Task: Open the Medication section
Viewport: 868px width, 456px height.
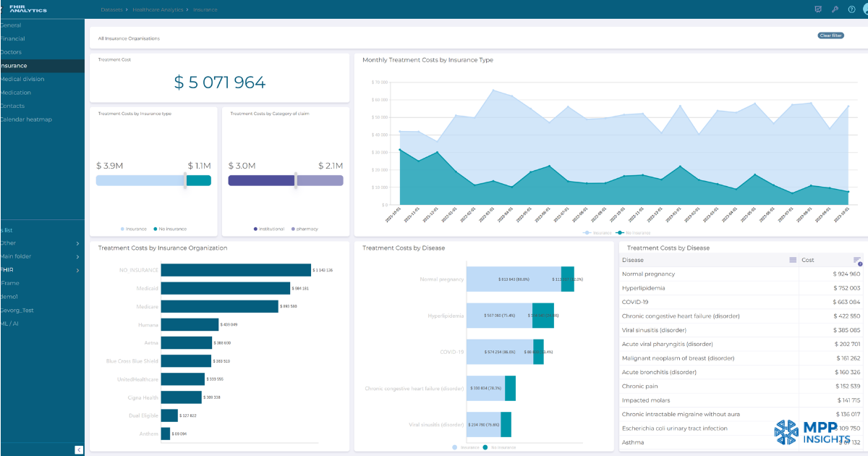Action: [x=17, y=92]
